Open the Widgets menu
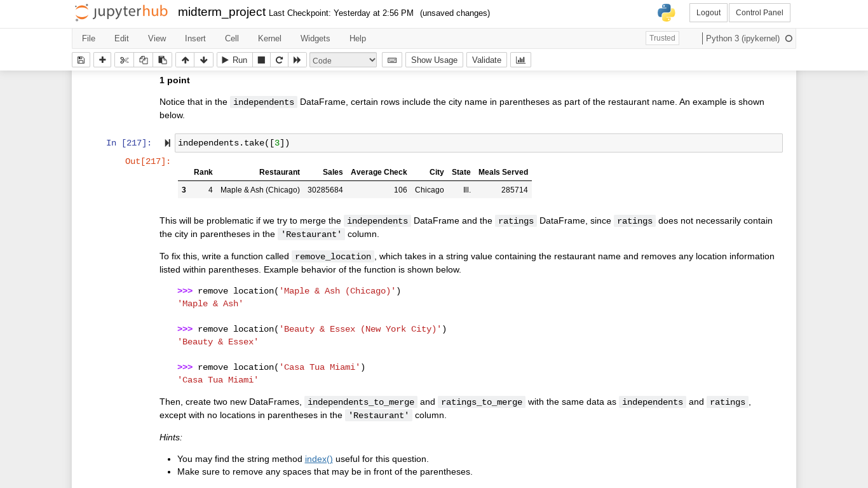This screenshot has width=868, height=488. [315, 39]
